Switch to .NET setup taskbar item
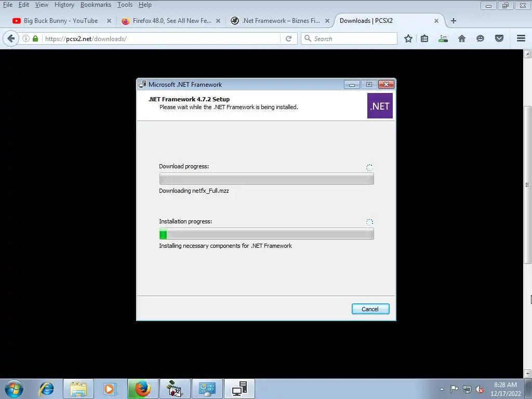The width and height of the screenshot is (532, 399). 240,389
